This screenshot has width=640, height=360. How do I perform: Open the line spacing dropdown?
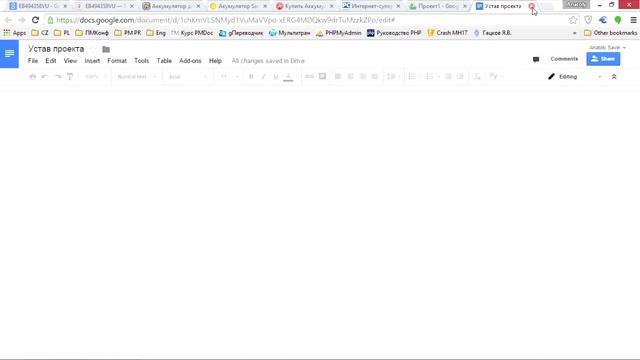[393, 77]
